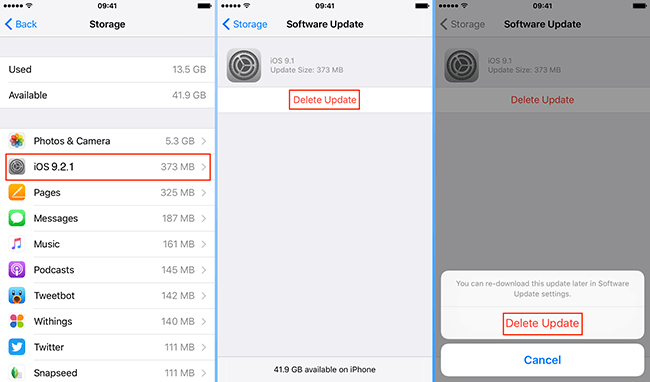Tap the green Messages icon
The height and width of the screenshot is (382, 650).
(17, 218)
